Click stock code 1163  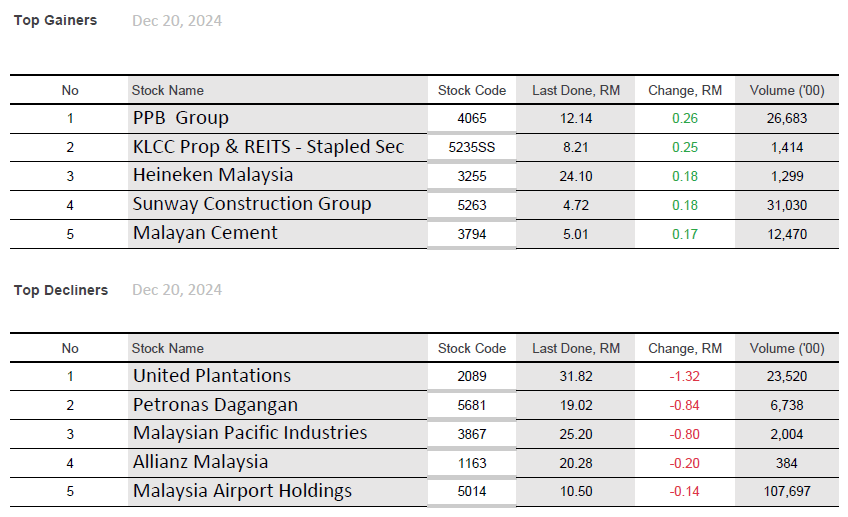coord(472,463)
